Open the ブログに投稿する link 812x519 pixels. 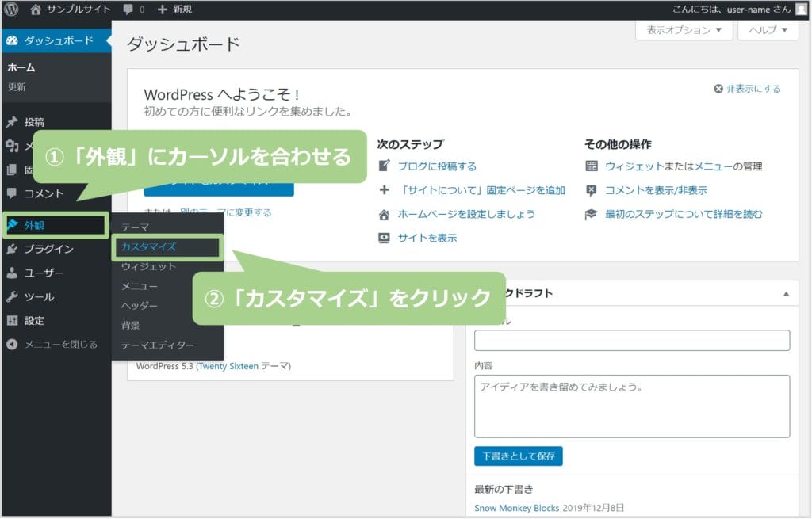pyautogui.click(x=437, y=166)
